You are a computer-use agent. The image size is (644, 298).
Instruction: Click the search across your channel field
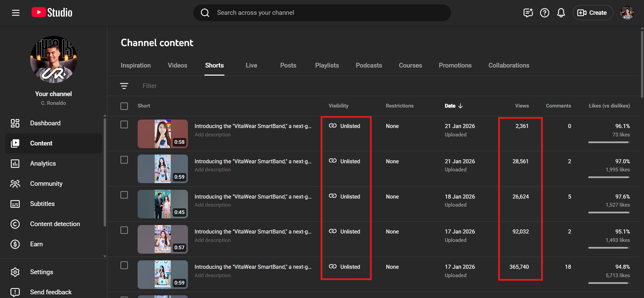tap(322, 13)
